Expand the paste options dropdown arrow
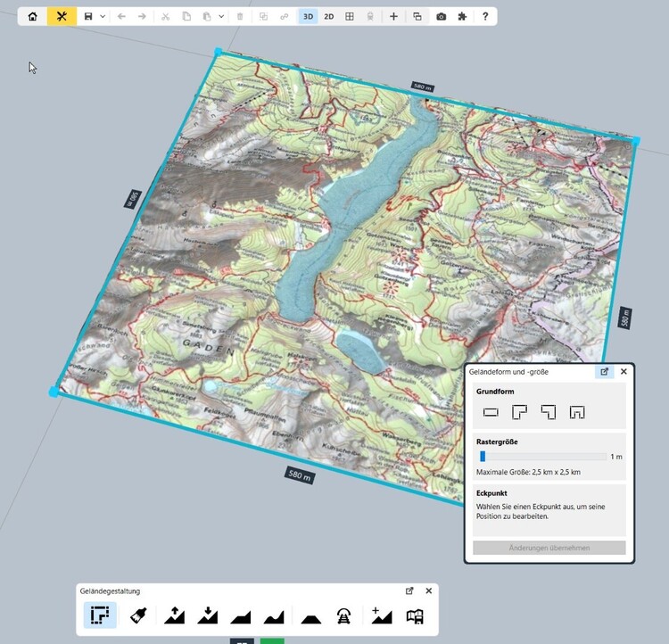The width and height of the screenshot is (669, 644). [221, 17]
